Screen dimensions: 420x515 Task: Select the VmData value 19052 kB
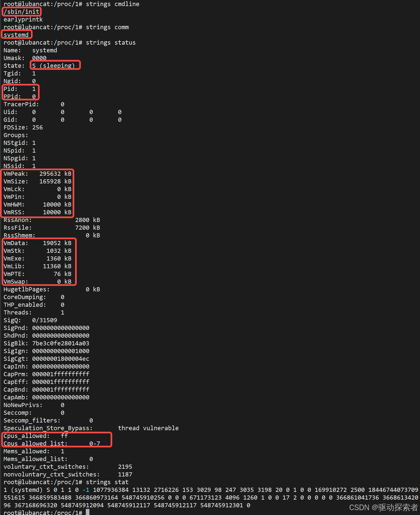(57, 243)
